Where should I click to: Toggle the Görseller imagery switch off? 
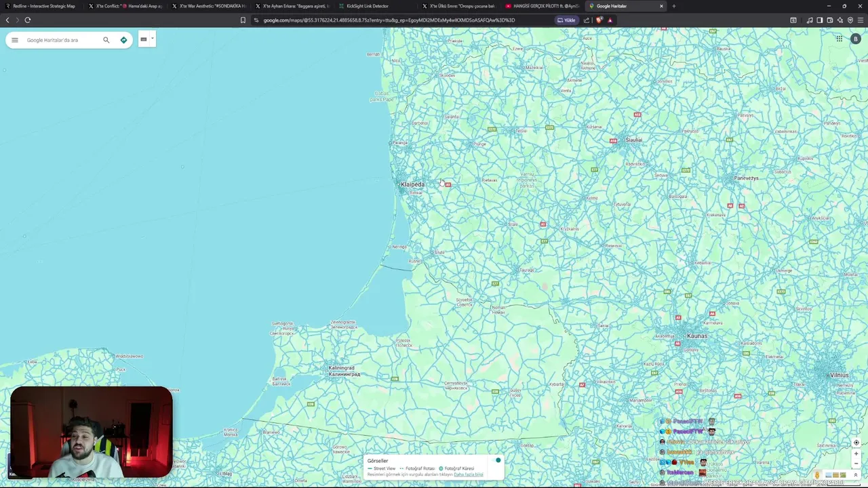point(497,460)
